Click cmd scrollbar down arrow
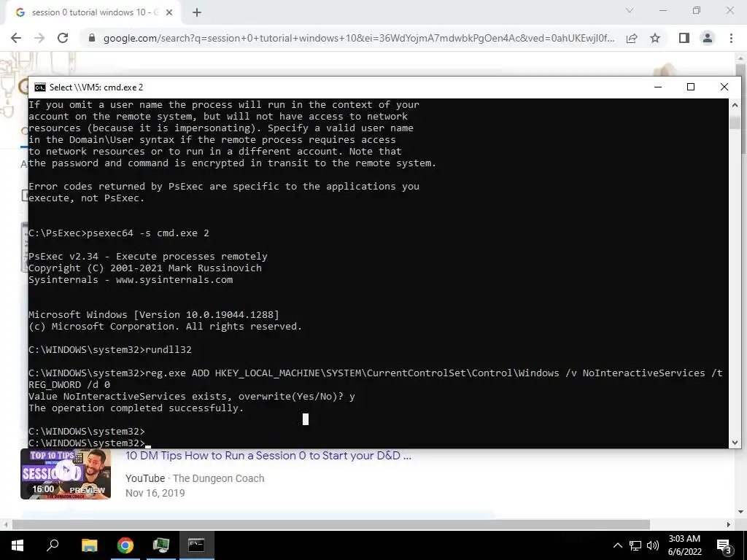747x560 pixels. 735,443
